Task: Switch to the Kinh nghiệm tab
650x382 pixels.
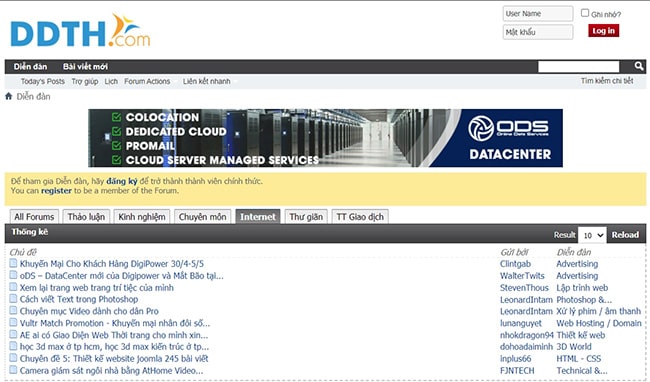Action: pos(142,217)
